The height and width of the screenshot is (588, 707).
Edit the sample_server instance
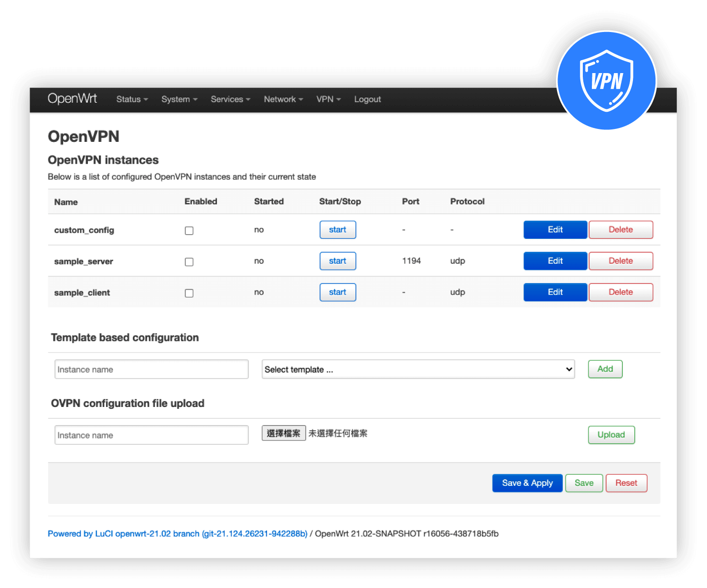pyautogui.click(x=555, y=261)
